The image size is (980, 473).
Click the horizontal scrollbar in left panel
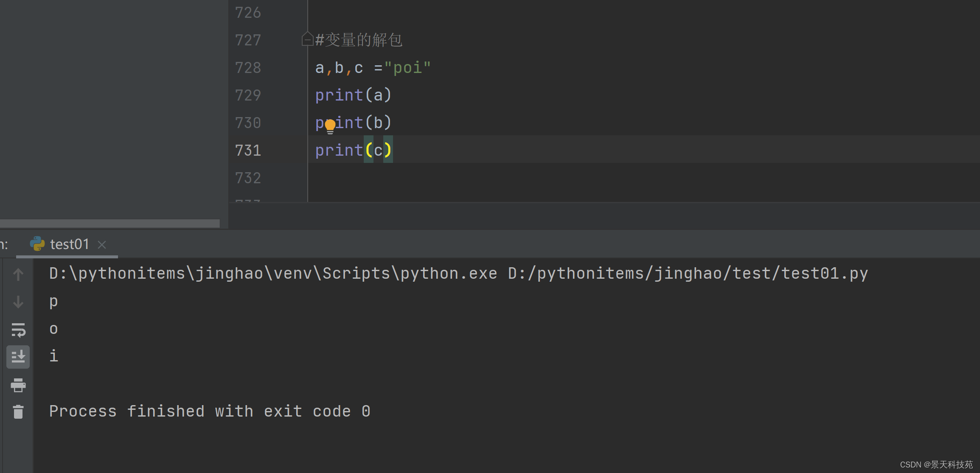point(110,223)
